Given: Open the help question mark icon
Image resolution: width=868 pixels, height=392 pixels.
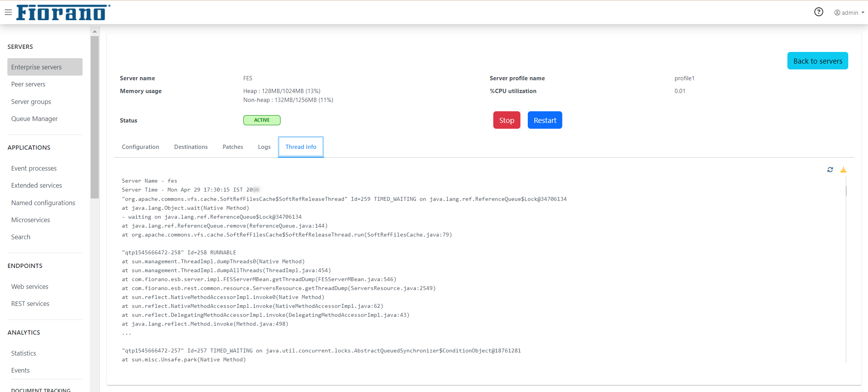Looking at the screenshot, I should tap(818, 12).
